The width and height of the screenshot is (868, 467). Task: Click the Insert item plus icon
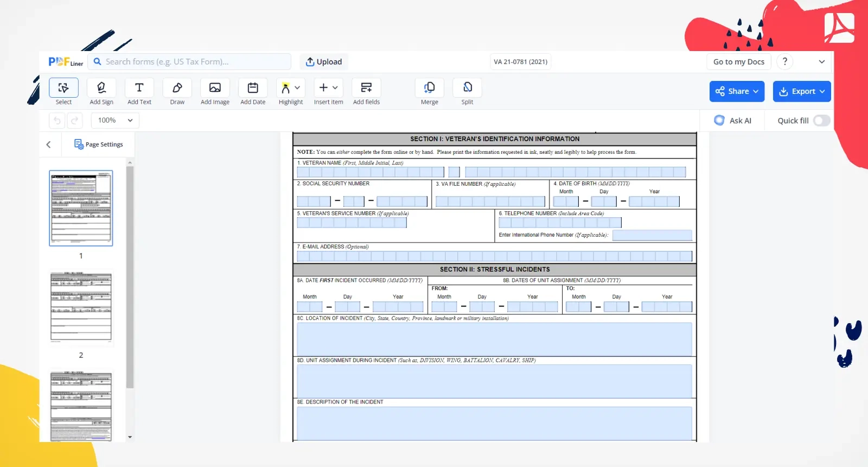tap(323, 87)
